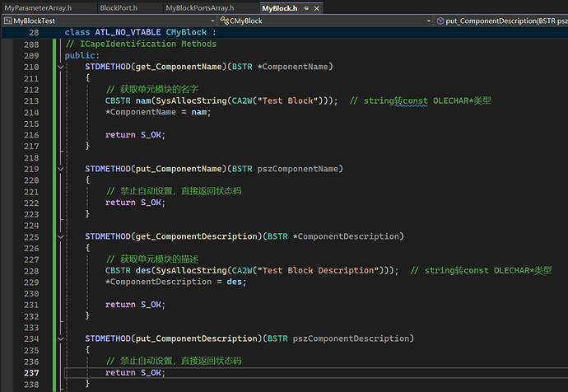Click the pszComponentName parameter
568x392 pixels.
(x=298, y=169)
